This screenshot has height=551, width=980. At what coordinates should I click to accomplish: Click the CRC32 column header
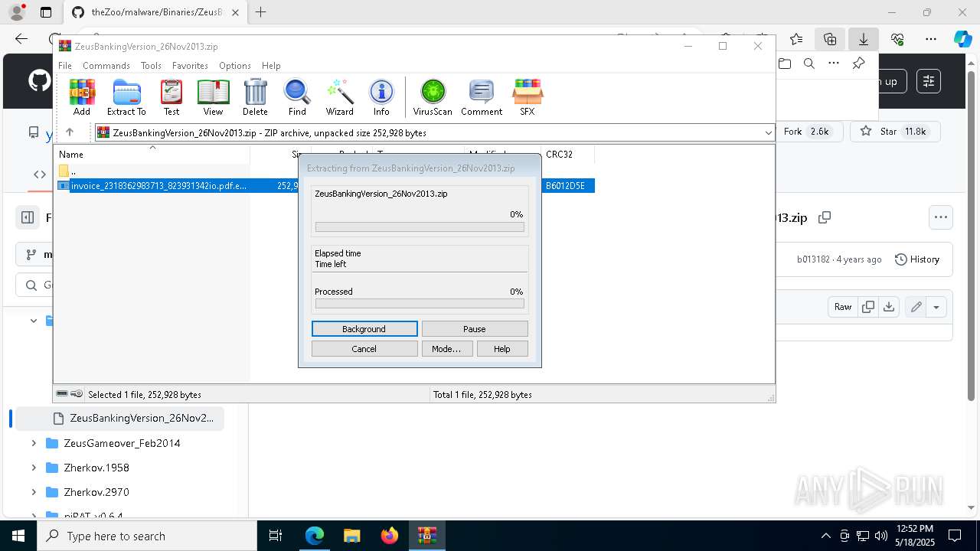567,155
